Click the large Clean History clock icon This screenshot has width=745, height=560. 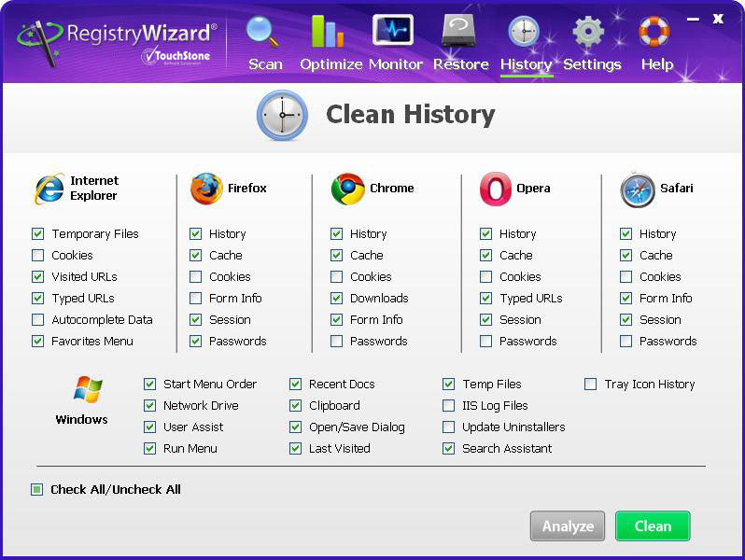(282, 116)
